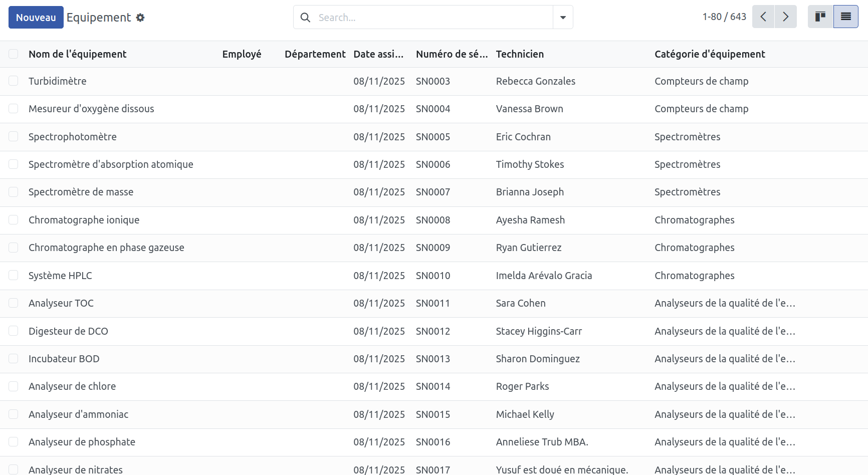Image resolution: width=868 pixels, height=475 pixels.
Task: Go to the previous page of records
Action: pyautogui.click(x=763, y=17)
